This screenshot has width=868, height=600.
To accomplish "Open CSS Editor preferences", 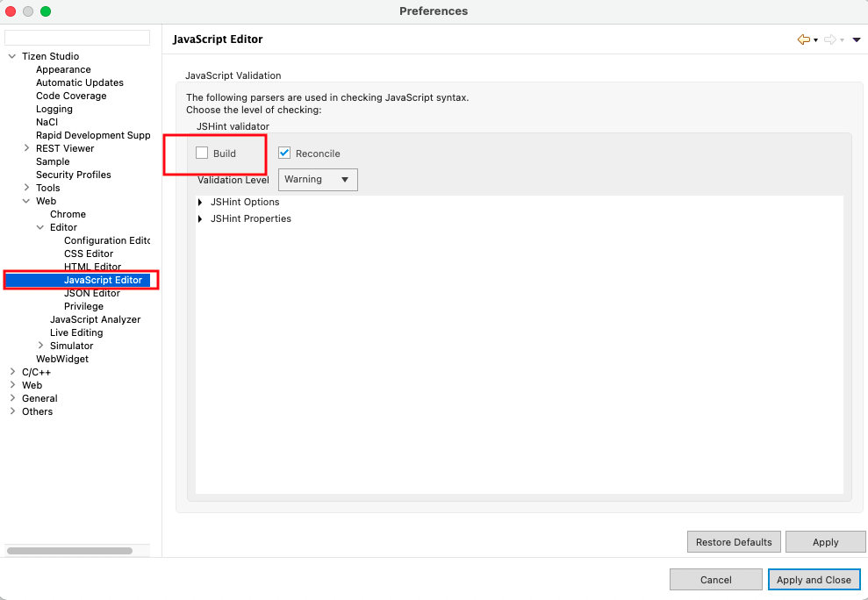I will tap(89, 254).
